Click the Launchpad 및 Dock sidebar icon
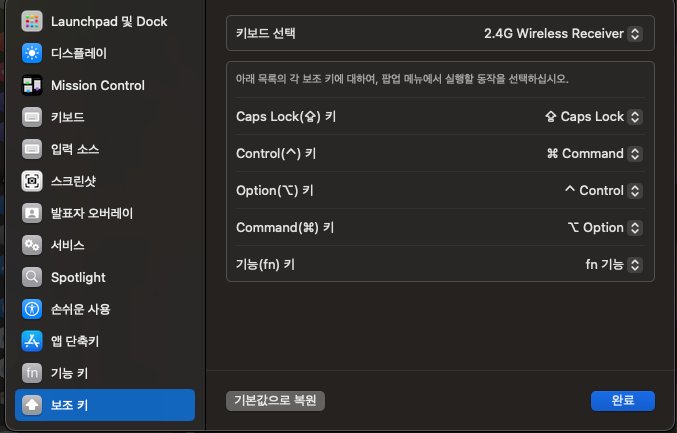The height and width of the screenshot is (433, 677). point(32,21)
